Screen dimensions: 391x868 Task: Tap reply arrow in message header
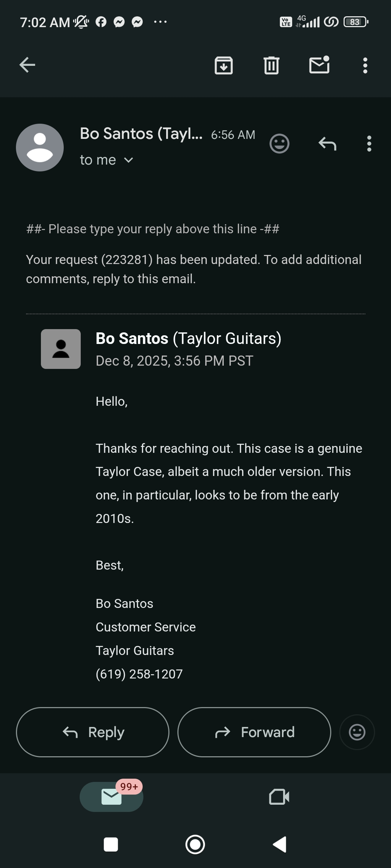coord(328,144)
